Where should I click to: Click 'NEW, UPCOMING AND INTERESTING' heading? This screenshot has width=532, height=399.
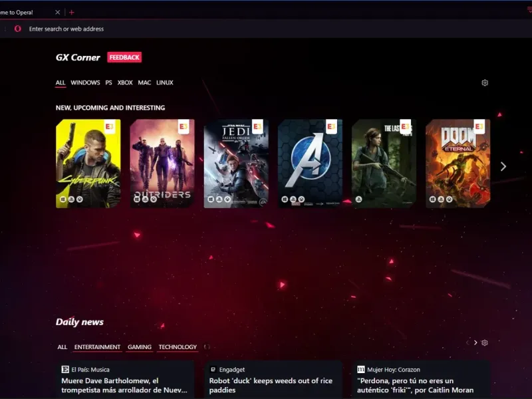click(110, 108)
